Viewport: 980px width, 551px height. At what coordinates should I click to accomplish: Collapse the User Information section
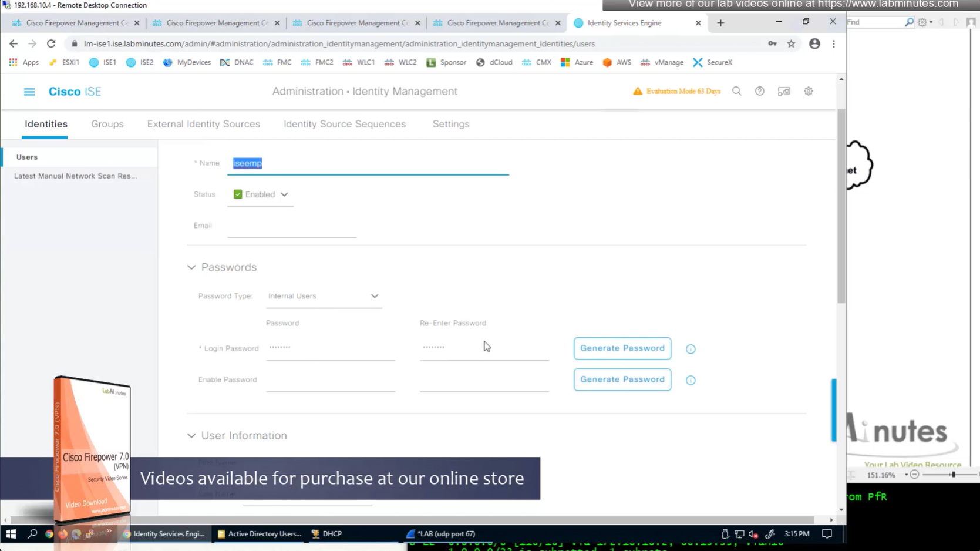191,436
